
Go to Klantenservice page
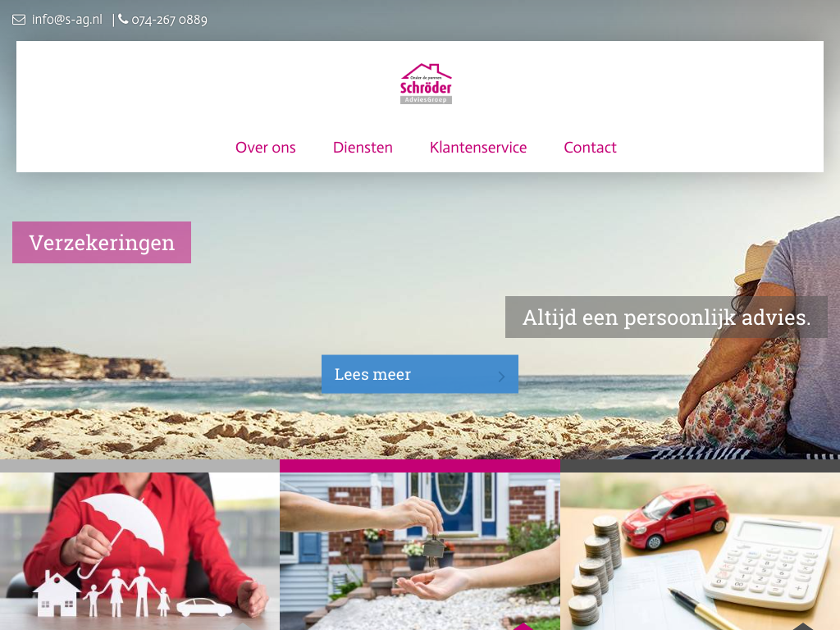coord(478,148)
